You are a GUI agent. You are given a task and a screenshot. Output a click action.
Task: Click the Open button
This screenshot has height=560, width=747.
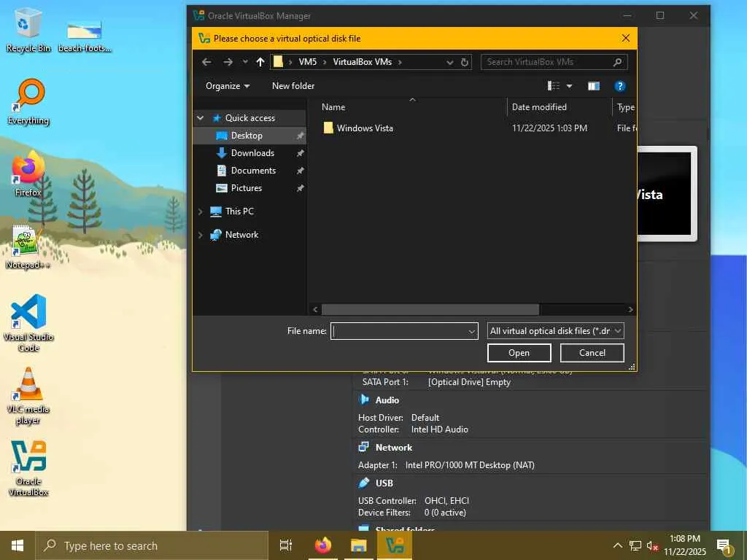[519, 353]
